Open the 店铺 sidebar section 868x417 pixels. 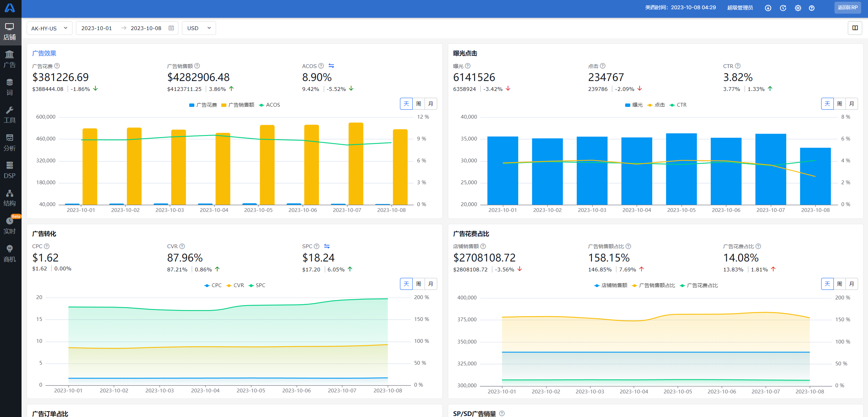(10, 31)
